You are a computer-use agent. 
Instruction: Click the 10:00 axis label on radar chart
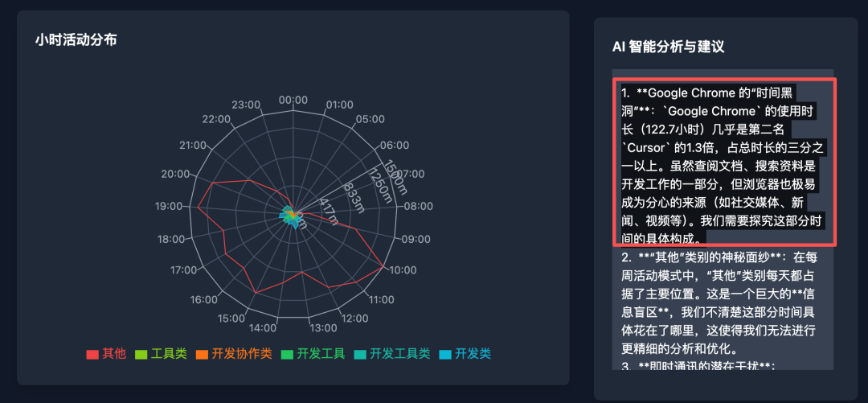click(x=403, y=270)
